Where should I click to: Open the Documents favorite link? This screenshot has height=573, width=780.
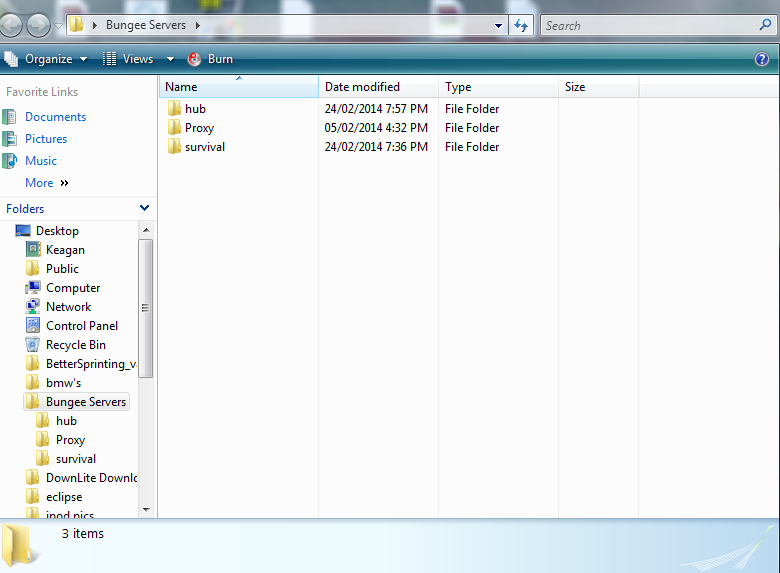[x=55, y=117]
